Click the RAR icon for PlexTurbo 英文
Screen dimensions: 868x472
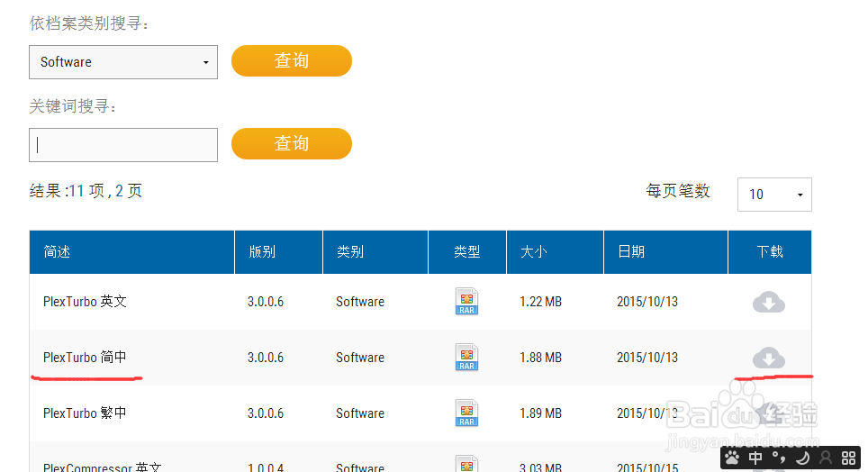[x=466, y=302]
